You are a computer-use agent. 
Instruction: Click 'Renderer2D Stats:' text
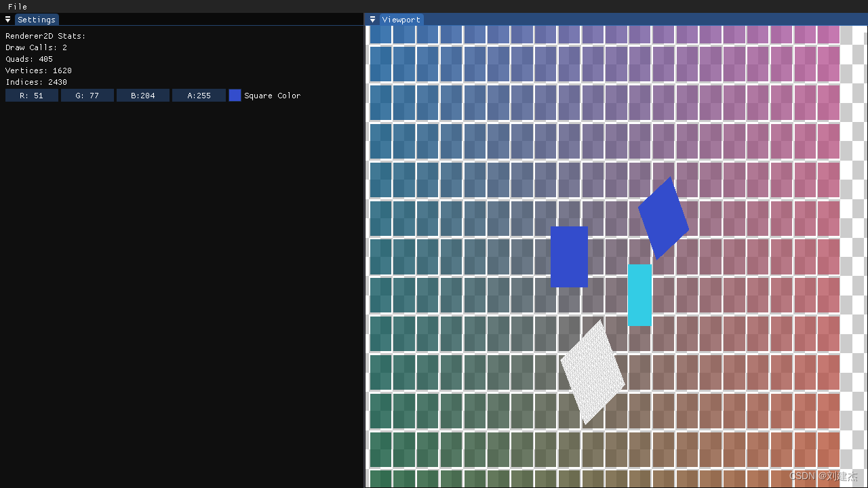[45, 36]
